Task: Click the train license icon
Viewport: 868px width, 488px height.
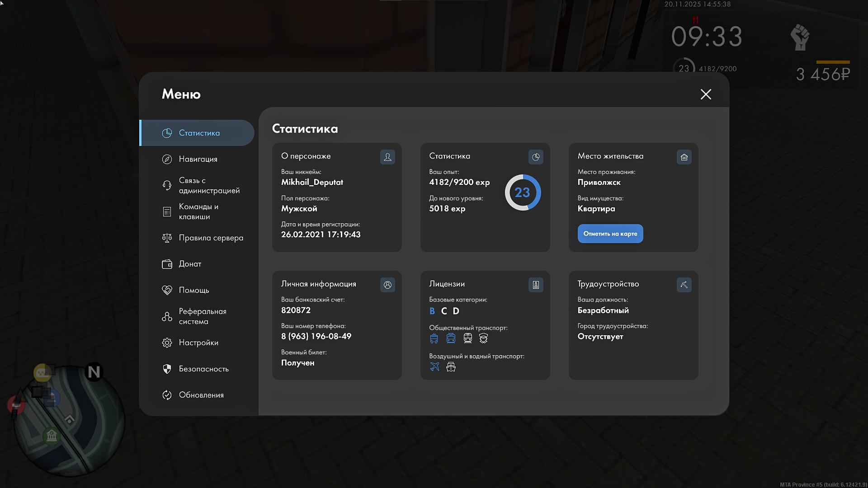Action: pyautogui.click(x=467, y=338)
